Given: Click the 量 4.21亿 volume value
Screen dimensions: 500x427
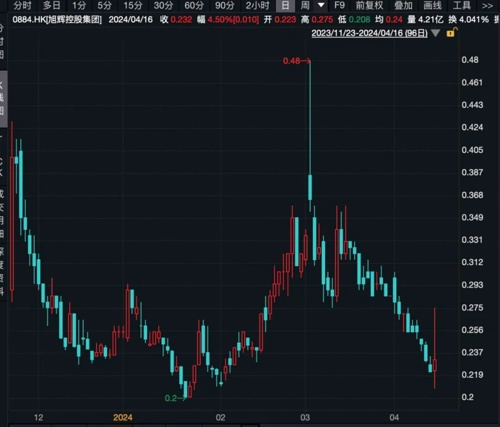Looking at the screenshot, I should point(425,20).
